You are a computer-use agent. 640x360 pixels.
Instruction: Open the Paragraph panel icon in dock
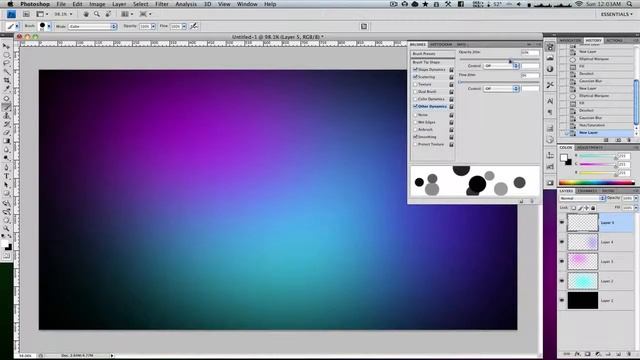[x=550, y=112]
